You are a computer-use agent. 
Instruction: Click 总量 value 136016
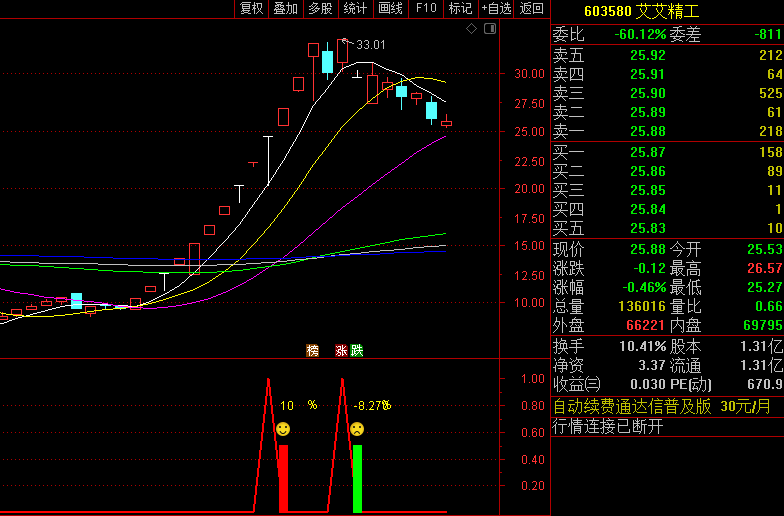(x=642, y=306)
